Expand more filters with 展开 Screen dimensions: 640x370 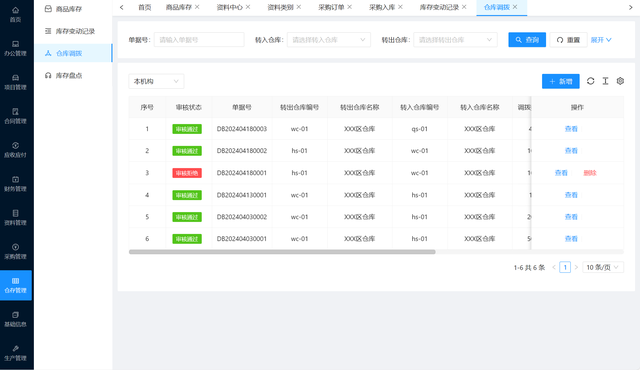[601, 40]
